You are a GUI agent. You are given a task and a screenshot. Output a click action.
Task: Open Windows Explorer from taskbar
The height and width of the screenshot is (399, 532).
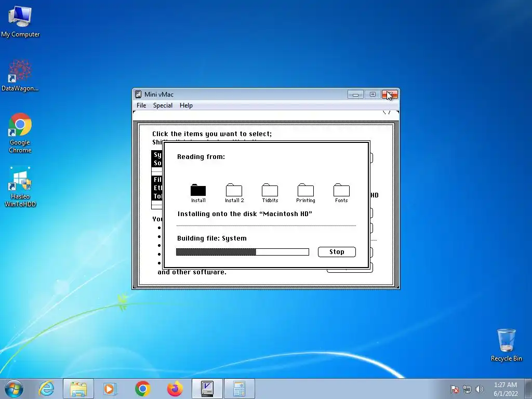coord(78,389)
